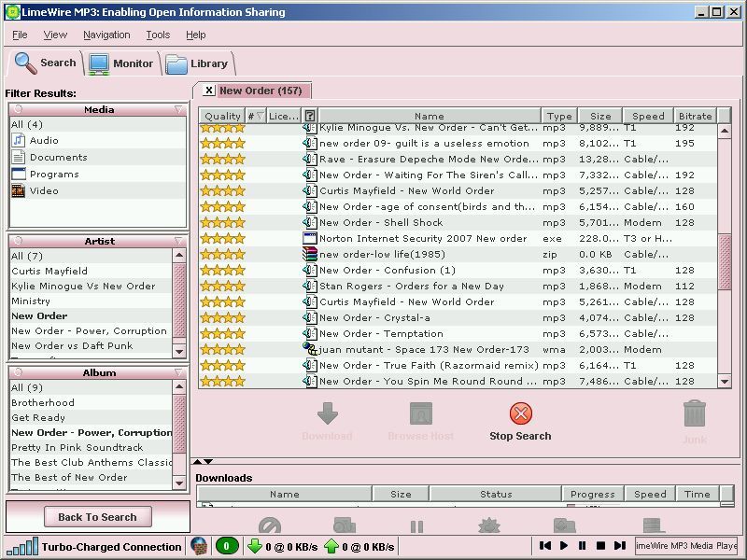
Task: Toggle the Media filter radio circle
Action: tap(19, 109)
